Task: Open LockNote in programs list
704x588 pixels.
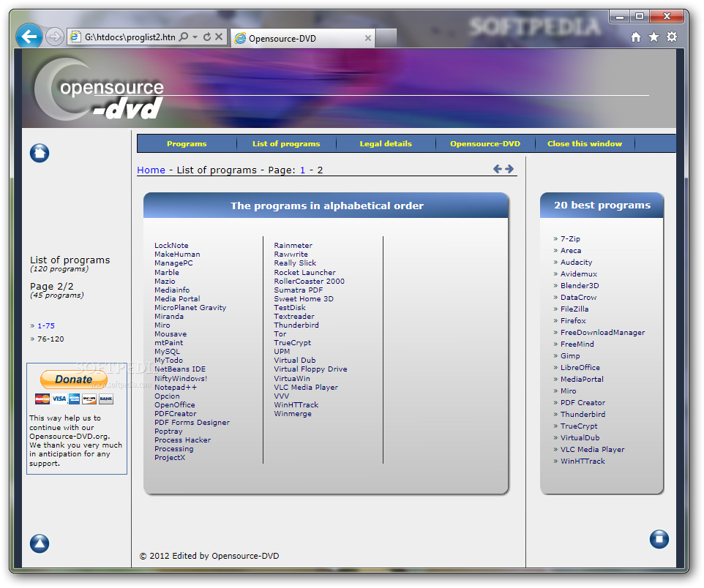Action: [x=171, y=246]
